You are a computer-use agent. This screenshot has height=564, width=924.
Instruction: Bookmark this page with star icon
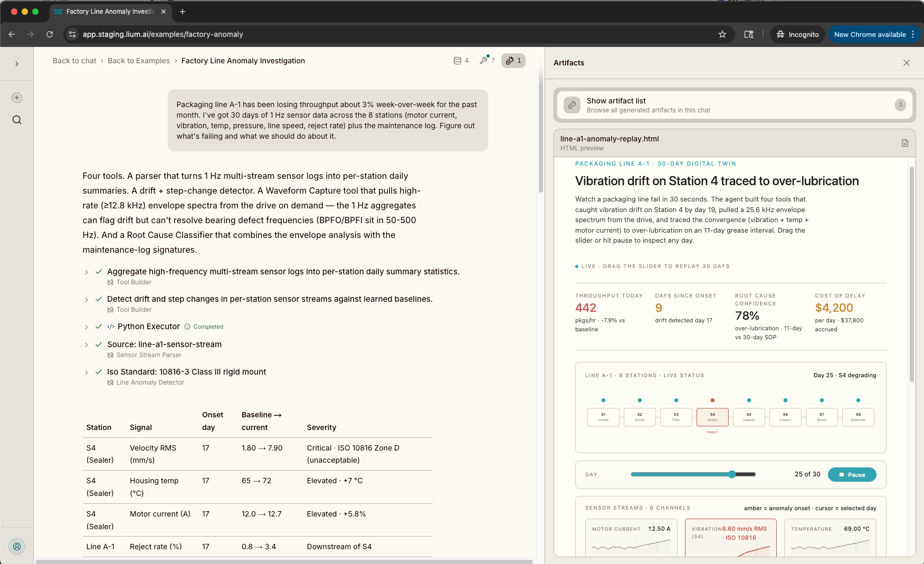click(x=722, y=34)
